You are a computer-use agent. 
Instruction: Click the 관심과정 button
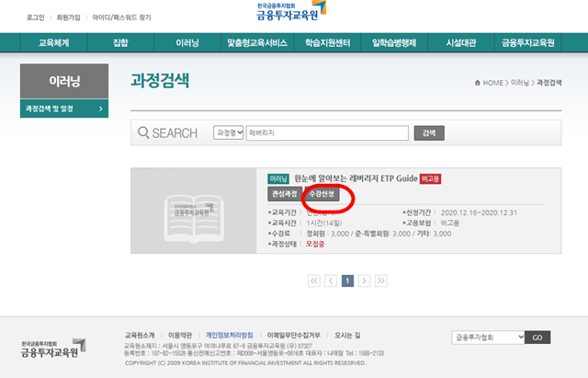(x=285, y=194)
